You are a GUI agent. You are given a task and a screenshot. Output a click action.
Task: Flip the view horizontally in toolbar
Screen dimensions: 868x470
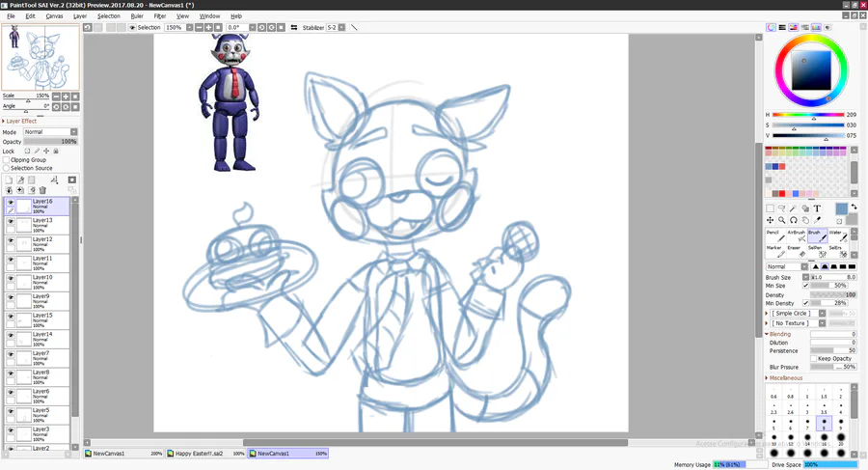pyautogui.click(x=293, y=27)
